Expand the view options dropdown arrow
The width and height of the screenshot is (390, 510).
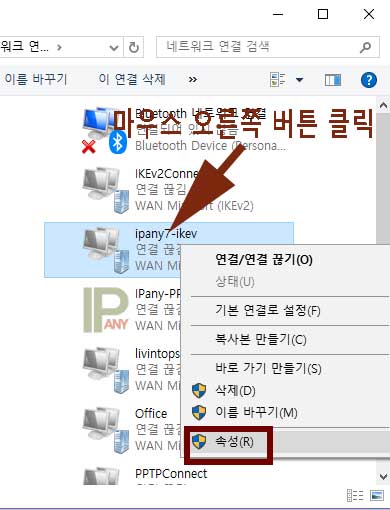(x=299, y=80)
